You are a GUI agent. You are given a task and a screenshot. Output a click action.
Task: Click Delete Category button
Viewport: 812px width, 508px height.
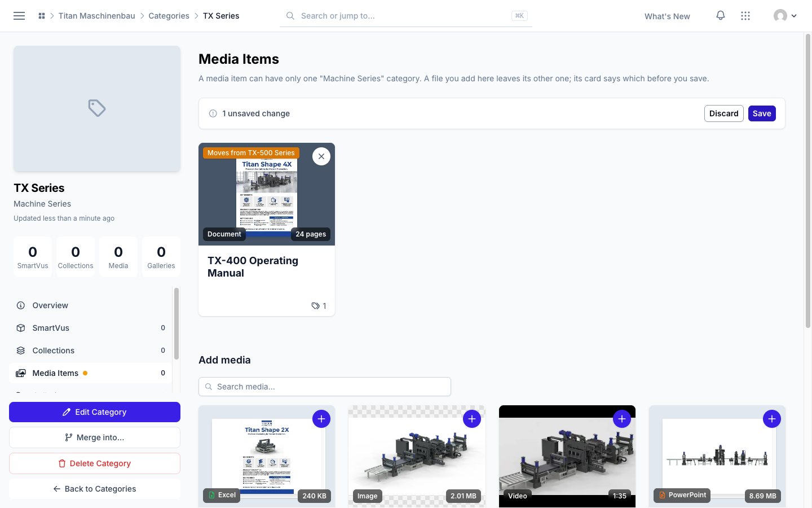tap(95, 463)
